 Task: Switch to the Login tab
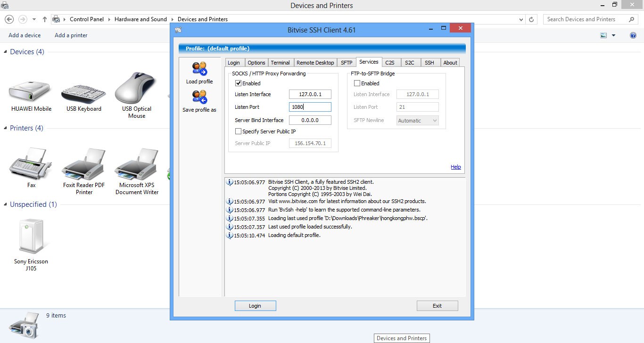point(234,63)
